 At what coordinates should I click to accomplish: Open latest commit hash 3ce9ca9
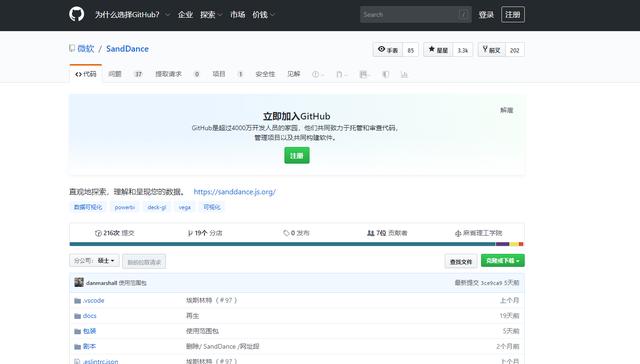tap(491, 283)
